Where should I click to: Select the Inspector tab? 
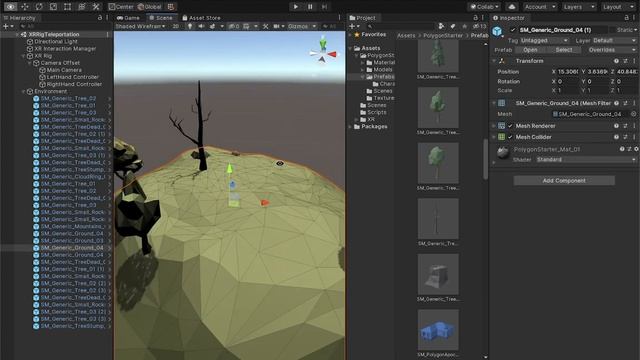pyautogui.click(x=509, y=18)
